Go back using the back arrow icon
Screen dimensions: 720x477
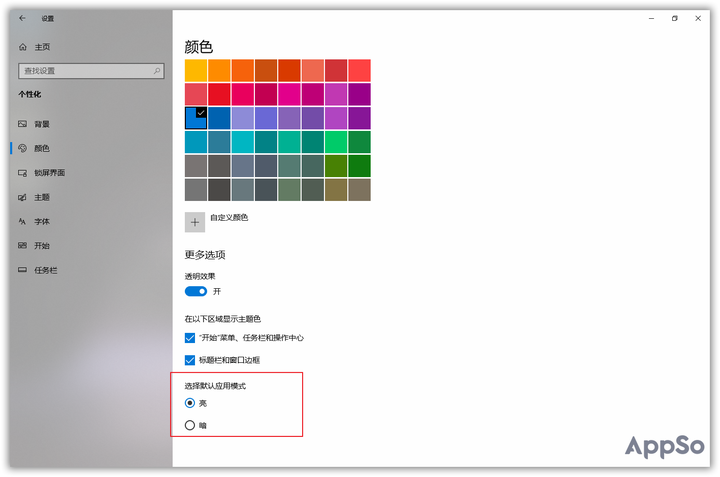tap(22, 18)
